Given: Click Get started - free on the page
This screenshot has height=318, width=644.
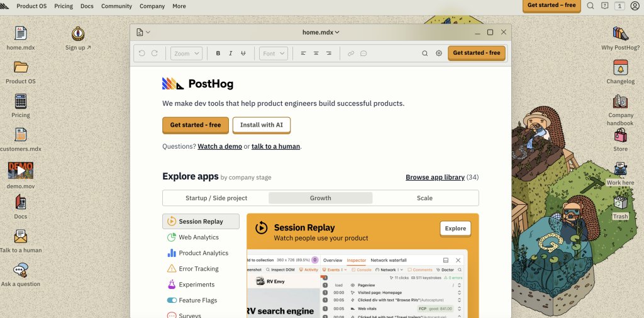Looking at the screenshot, I should tap(196, 125).
